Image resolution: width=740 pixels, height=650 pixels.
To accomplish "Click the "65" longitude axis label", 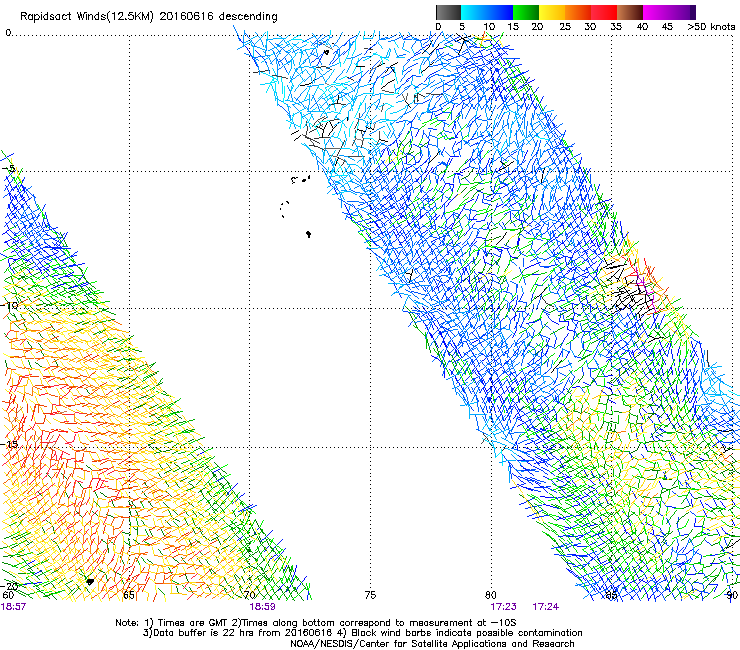I will coord(129,595).
